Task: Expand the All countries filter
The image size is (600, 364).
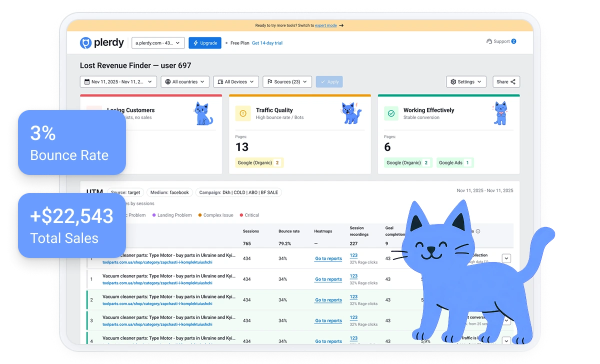Action: click(184, 82)
